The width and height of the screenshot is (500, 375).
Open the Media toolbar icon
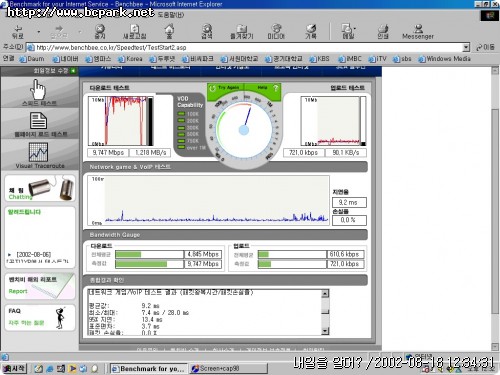pos(276,32)
